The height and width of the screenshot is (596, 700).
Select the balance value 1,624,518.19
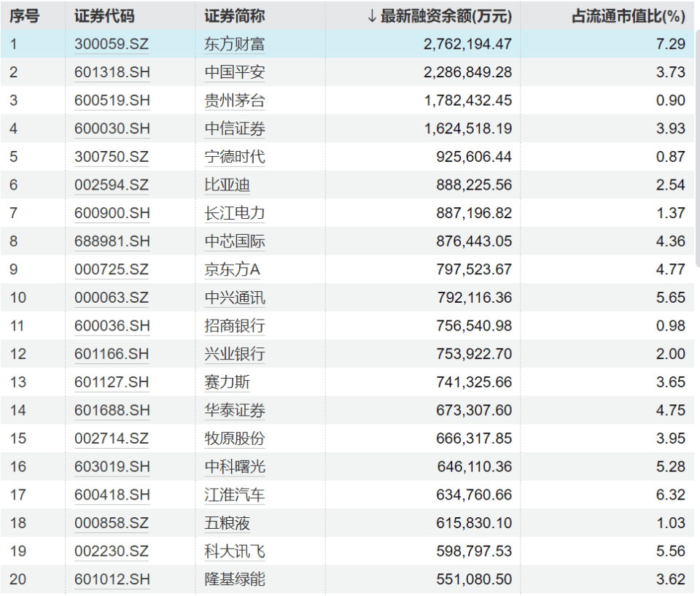pyautogui.click(x=468, y=128)
